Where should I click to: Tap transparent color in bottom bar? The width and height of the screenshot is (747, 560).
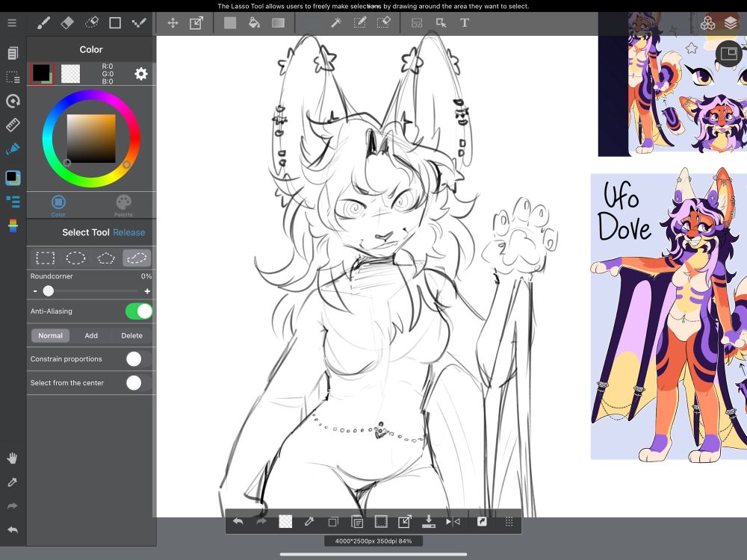pos(285,521)
